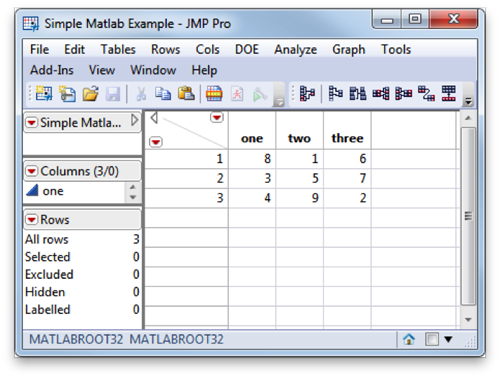Click cell with value 7 in column three
This screenshot has width=500, height=378.
347,179
